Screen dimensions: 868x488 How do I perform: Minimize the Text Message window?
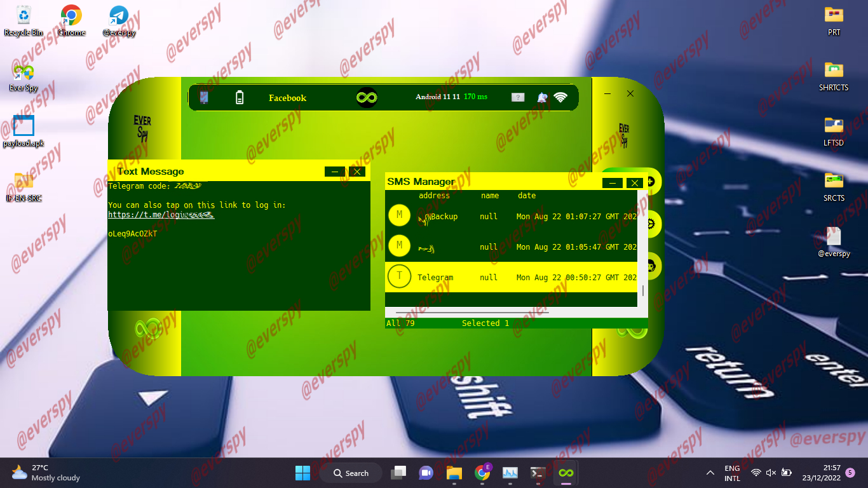point(334,172)
